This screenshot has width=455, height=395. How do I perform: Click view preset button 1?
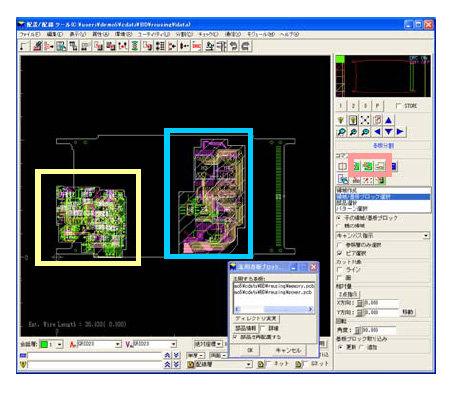pos(340,106)
